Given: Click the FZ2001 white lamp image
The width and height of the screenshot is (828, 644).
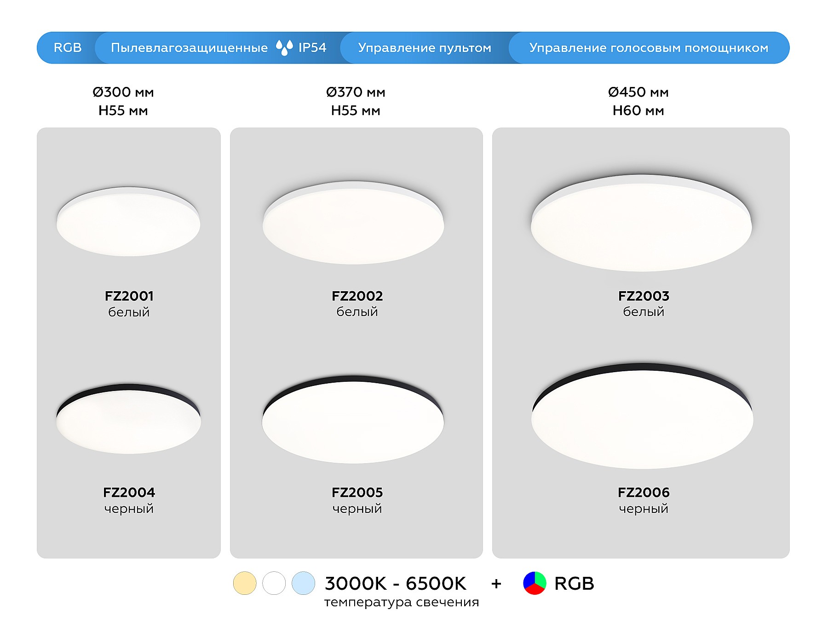Looking at the screenshot, I should pos(128,222).
